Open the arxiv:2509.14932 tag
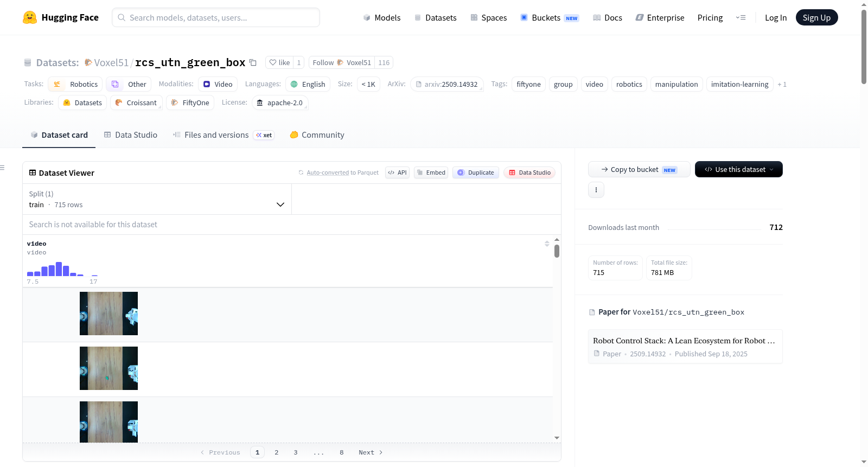868x467 pixels. point(447,84)
